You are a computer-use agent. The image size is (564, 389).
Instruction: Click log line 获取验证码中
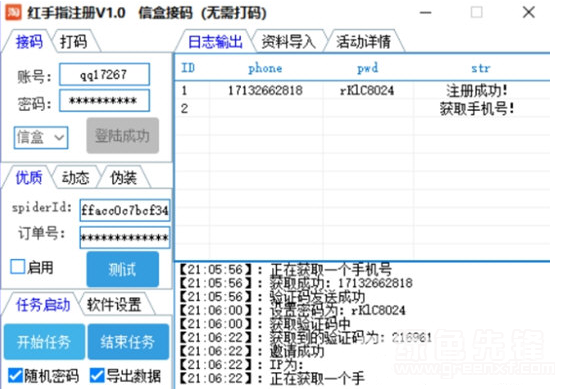pyautogui.click(x=265, y=324)
